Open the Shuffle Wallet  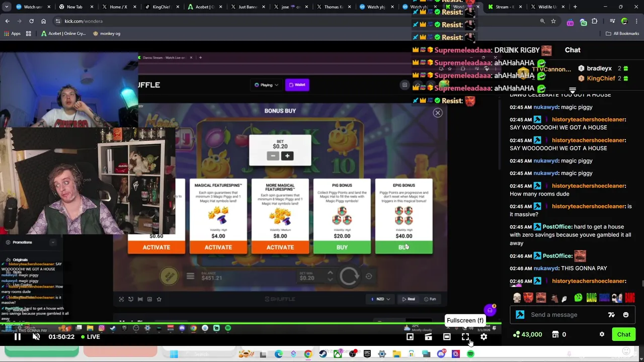point(297,85)
